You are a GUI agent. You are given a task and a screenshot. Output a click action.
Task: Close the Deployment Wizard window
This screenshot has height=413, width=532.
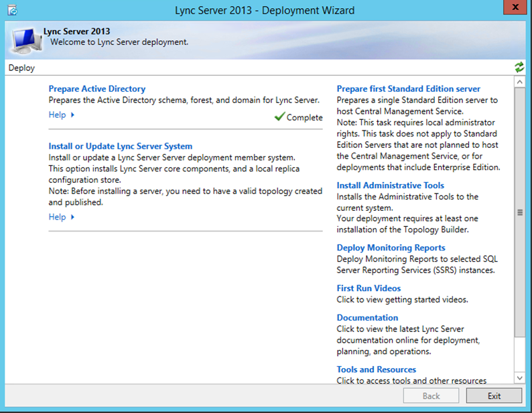[x=515, y=7]
